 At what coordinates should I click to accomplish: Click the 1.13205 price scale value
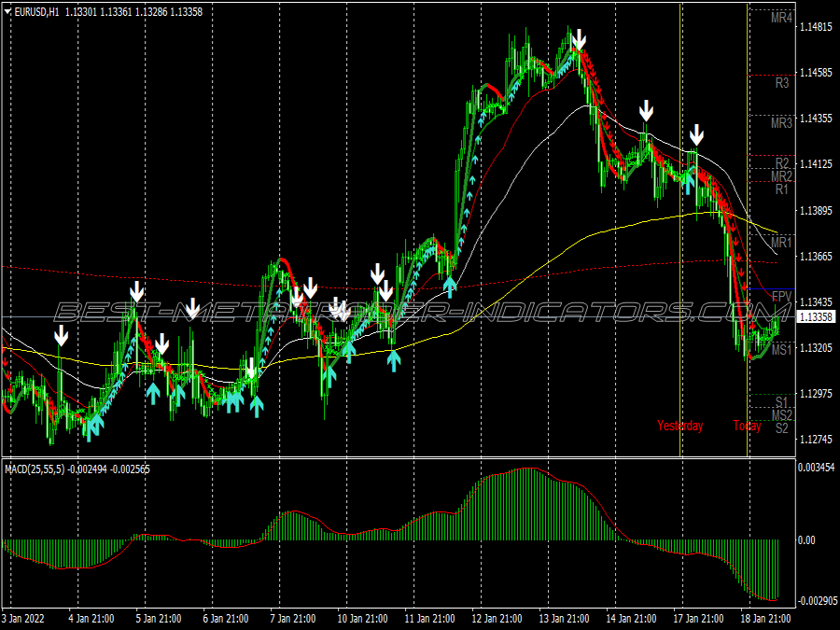(x=816, y=348)
